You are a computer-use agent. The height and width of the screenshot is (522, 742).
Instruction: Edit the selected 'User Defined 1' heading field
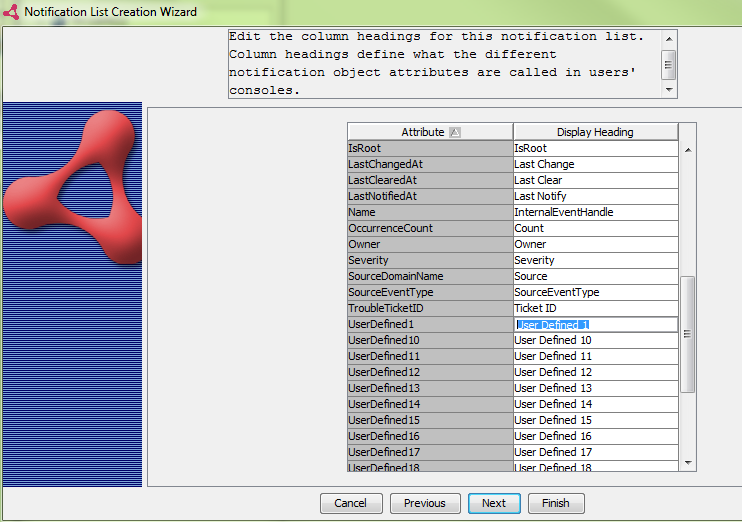pyautogui.click(x=596, y=325)
